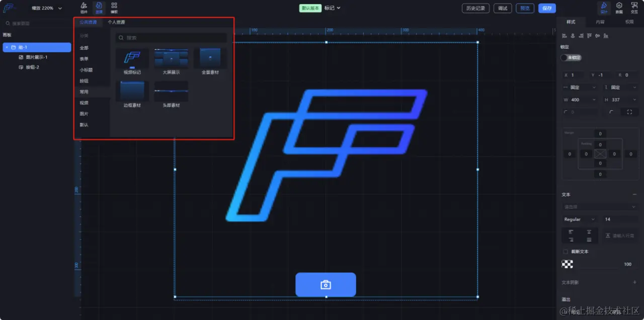644x320 pixels.
Task: Open the 内容 content tab
Action: [600, 22]
